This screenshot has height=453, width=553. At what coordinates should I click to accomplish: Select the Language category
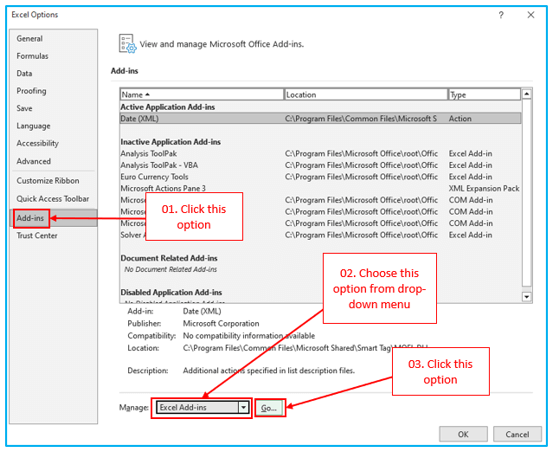33,126
